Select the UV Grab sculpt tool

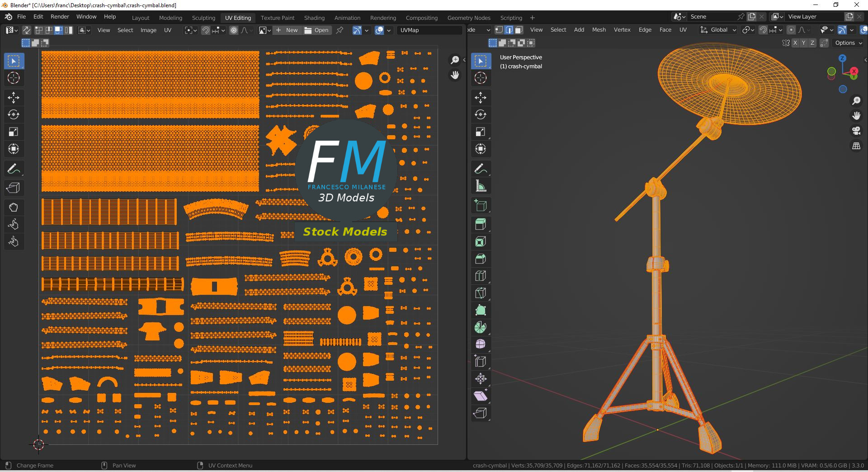[14, 208]
